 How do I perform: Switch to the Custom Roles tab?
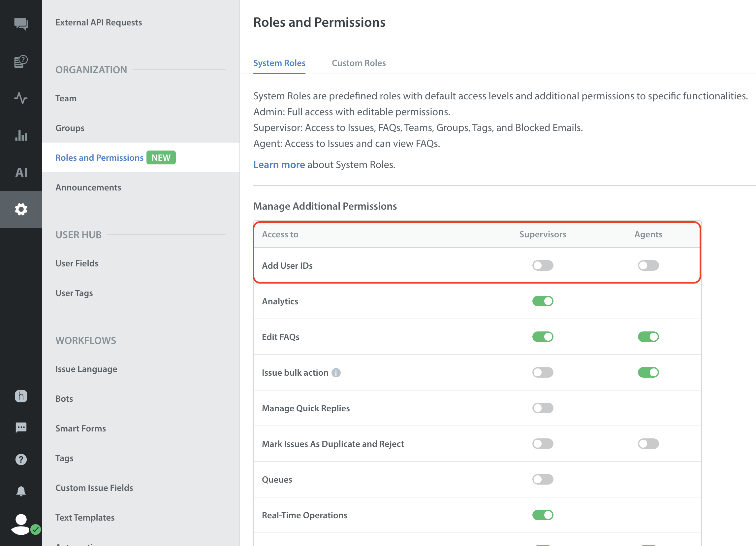coord(358,63)
